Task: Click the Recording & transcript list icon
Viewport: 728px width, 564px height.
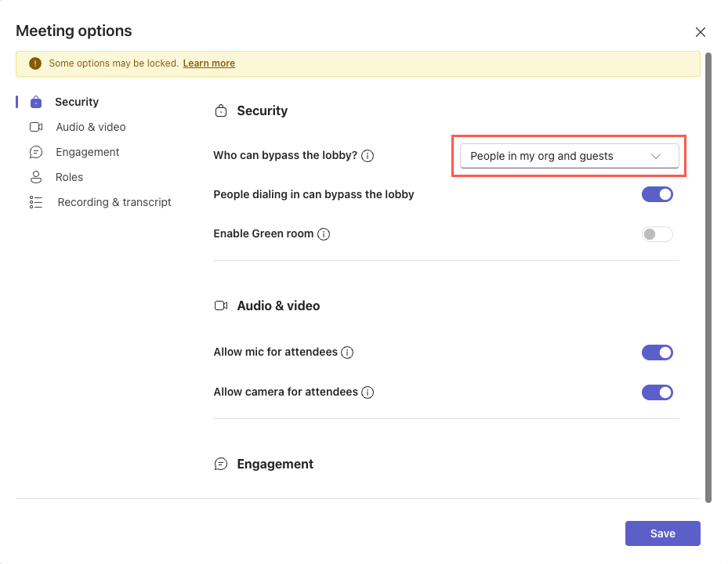Action: pos(36,202)
